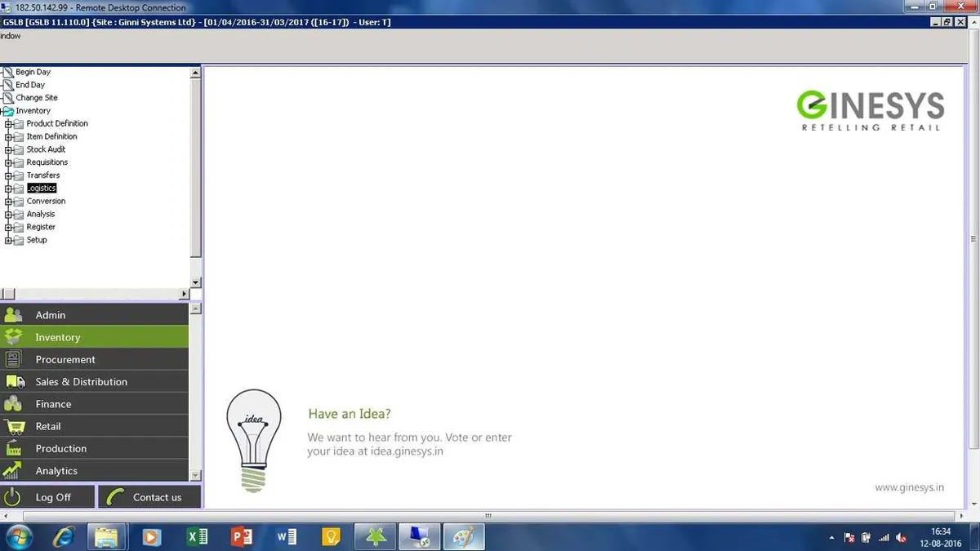Click the module list down scroll arrow
The height and width of the screenshot is (551, 980).
[195, 475]
